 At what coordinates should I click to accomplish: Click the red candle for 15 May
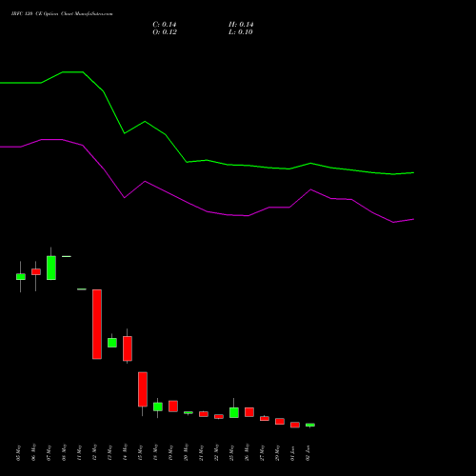coord(143,389)
